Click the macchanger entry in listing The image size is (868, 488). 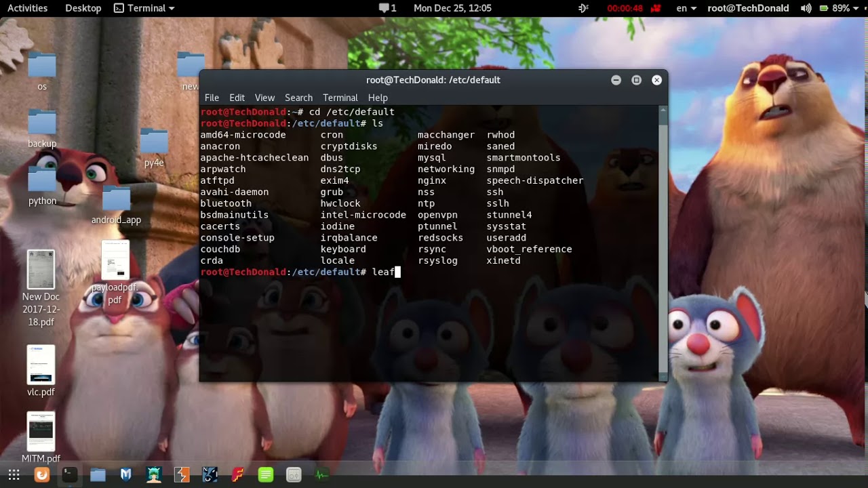coord(446,135)
